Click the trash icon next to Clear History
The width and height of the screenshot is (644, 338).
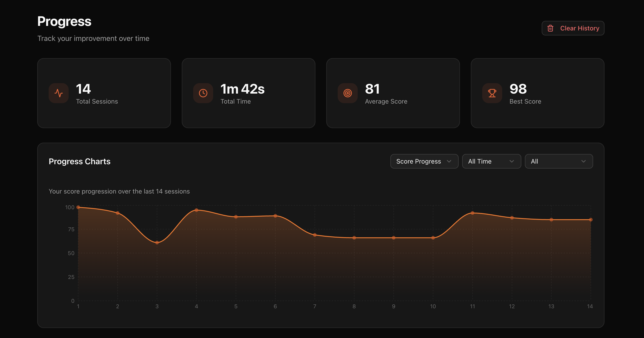550,28
